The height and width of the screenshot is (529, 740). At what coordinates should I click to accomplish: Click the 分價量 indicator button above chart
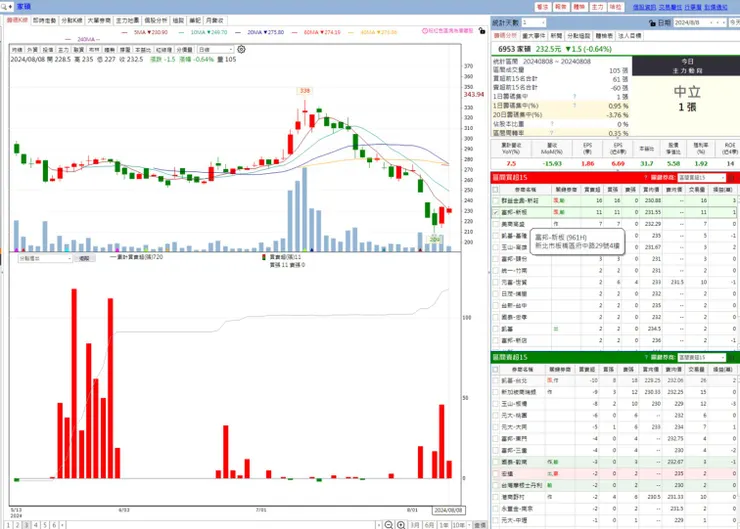[x=185, y=50]
